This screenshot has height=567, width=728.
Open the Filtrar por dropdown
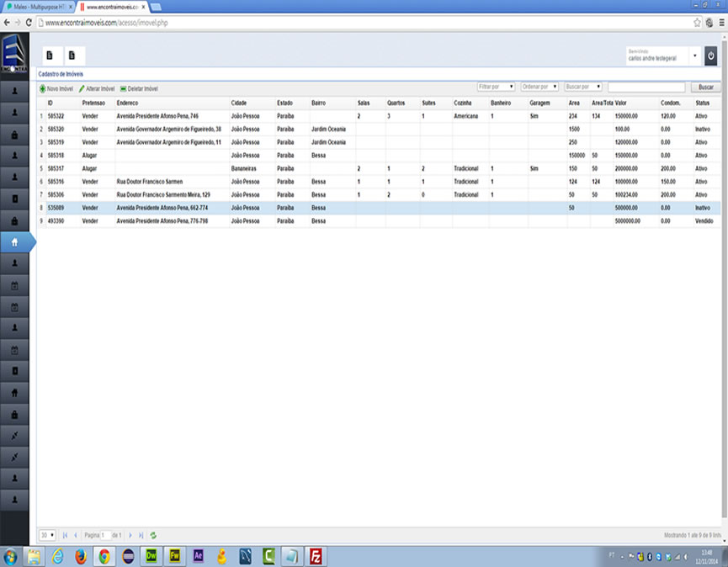[496, 87]
